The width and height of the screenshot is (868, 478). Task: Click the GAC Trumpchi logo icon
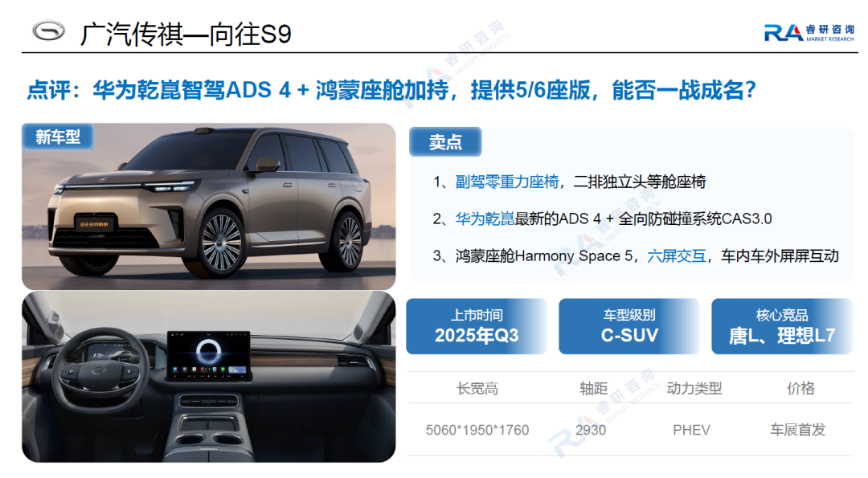coord(48,31)
